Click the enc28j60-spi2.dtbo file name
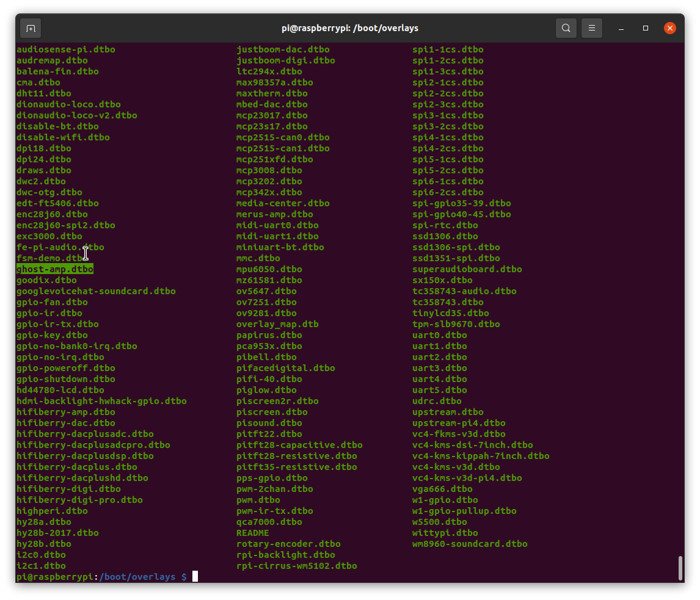Viewport: 700px width, 600px height. tap(65, 225)
